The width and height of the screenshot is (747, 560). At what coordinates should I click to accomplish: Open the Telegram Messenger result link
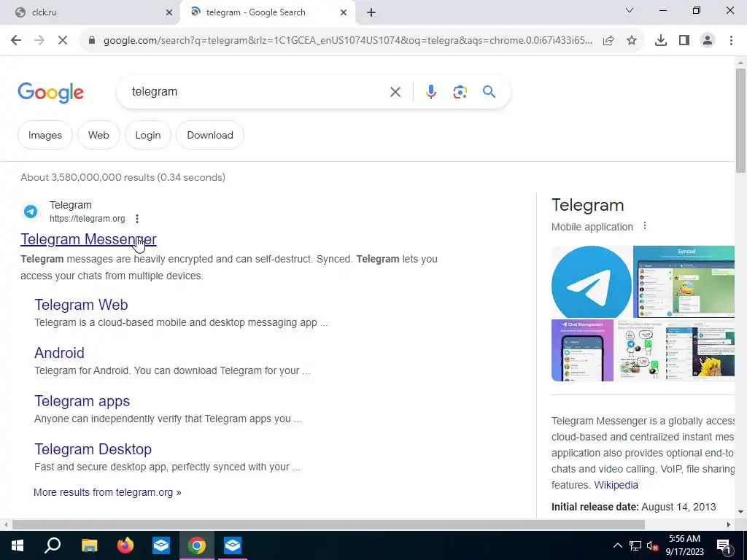point(88,239)
